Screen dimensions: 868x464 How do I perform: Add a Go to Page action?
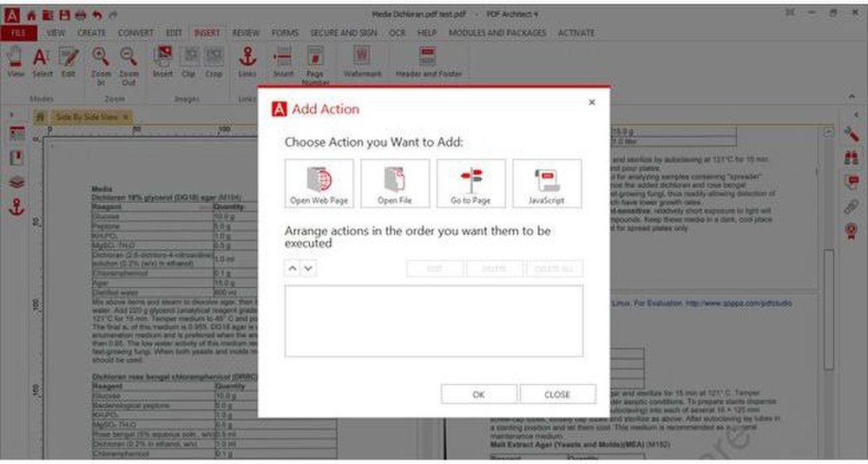pyautogui.click(x=470, y=183)
